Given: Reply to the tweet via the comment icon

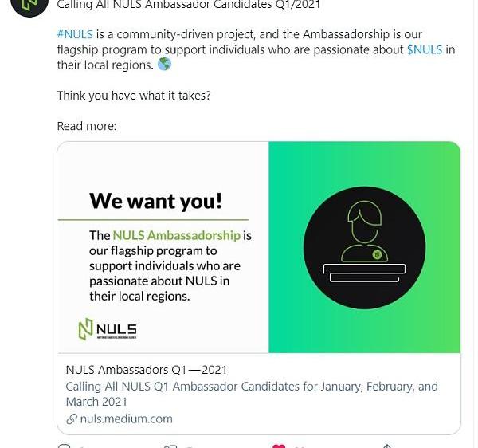Looking at the screenshot, I should [x=64, y=446].
